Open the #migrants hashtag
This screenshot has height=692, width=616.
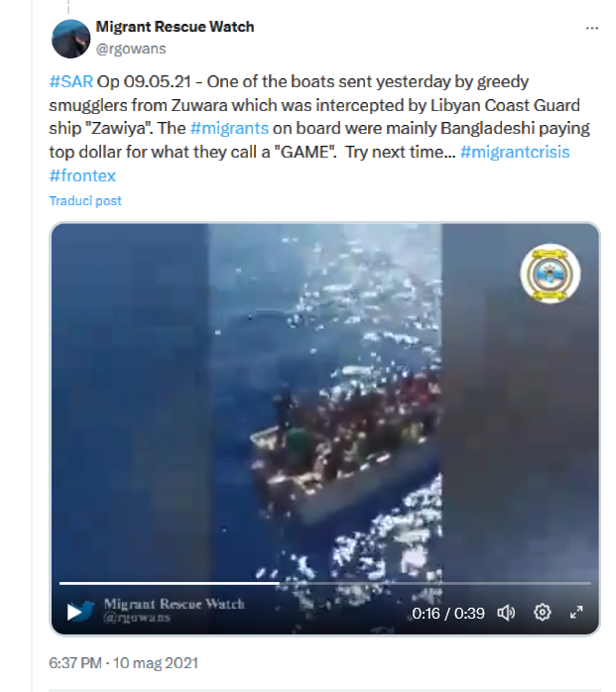point(229,129)
